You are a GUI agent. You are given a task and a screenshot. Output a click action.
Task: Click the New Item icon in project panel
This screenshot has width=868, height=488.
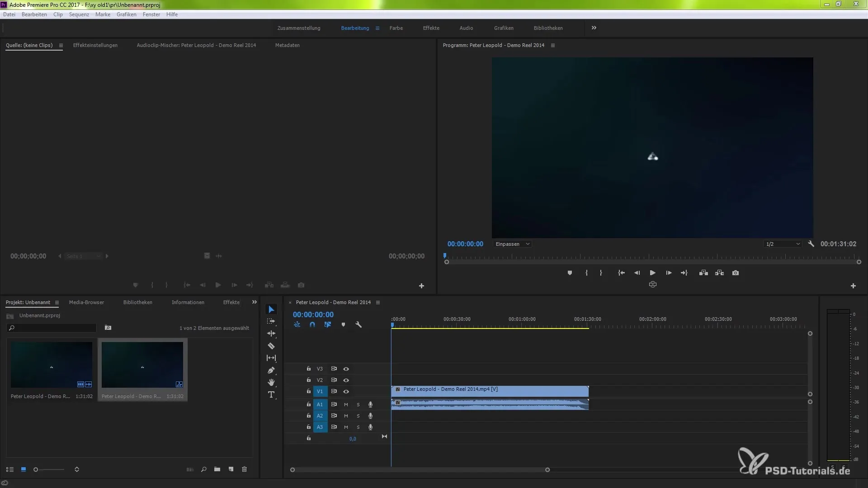(x=231, y=469)
